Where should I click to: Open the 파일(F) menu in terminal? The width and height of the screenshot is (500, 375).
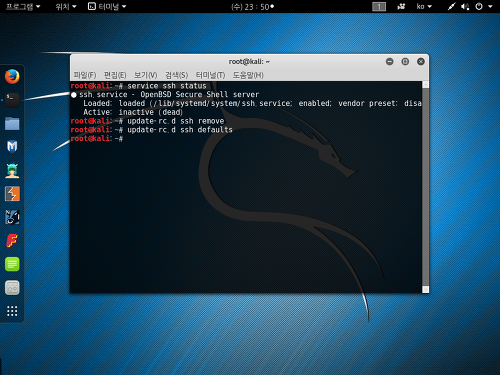pyautogui.click(x=85, y=75)
